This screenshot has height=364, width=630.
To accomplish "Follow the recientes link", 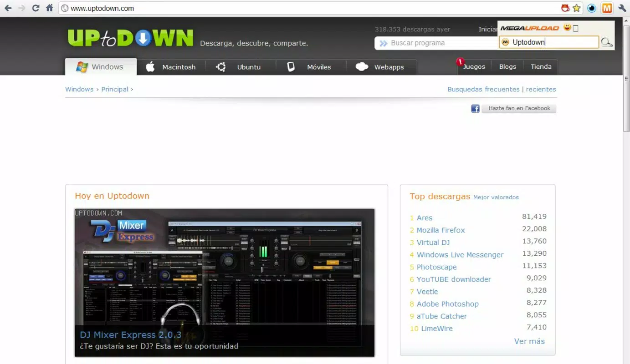I will click(541, 89).
